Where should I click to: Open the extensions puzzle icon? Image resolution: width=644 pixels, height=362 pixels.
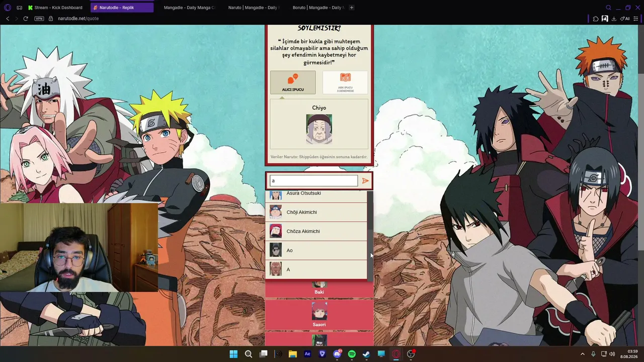tap(596, 19)
